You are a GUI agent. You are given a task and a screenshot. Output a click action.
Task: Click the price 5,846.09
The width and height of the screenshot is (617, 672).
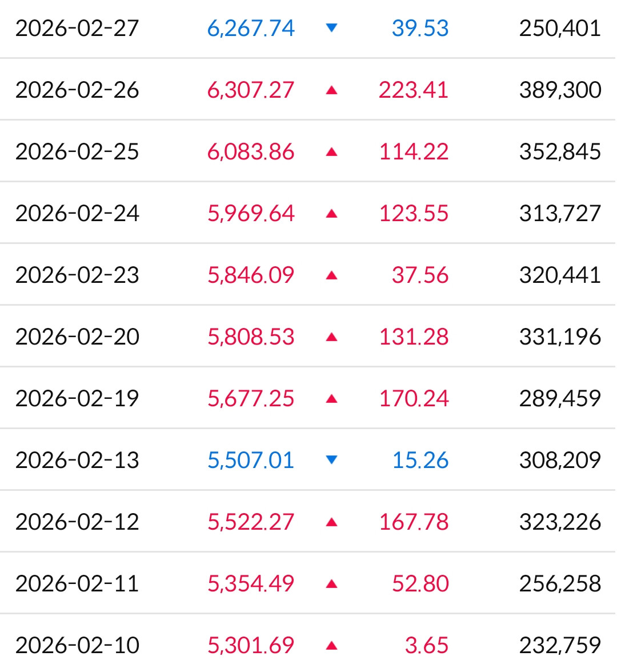coord(251,275)
